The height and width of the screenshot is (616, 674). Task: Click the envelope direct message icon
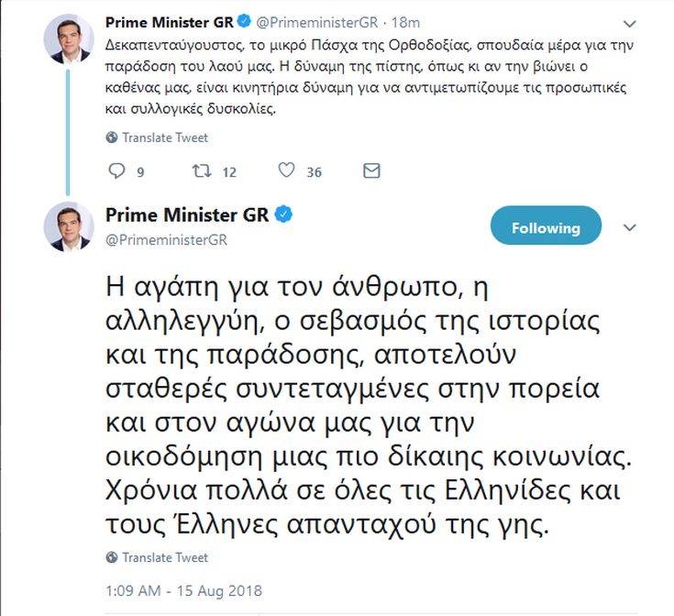371,170
